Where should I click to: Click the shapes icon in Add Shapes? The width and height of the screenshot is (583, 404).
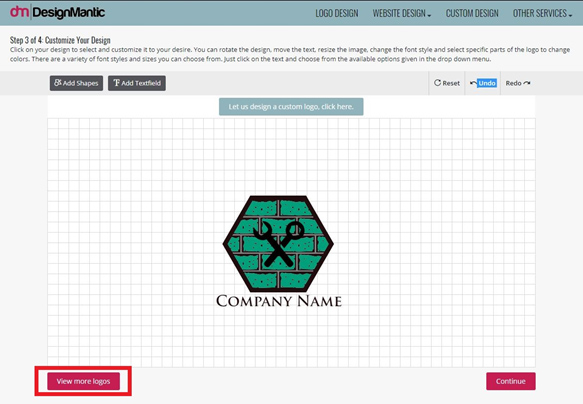(x=58, y=83)
